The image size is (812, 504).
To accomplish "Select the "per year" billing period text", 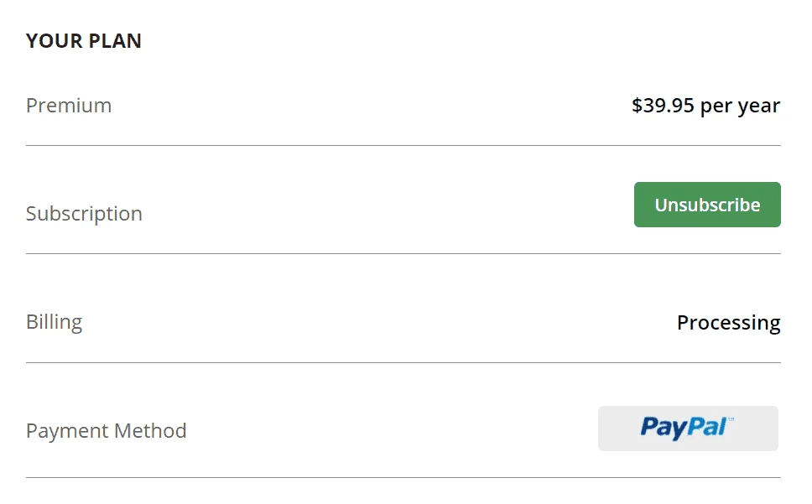I will [740, 107].
